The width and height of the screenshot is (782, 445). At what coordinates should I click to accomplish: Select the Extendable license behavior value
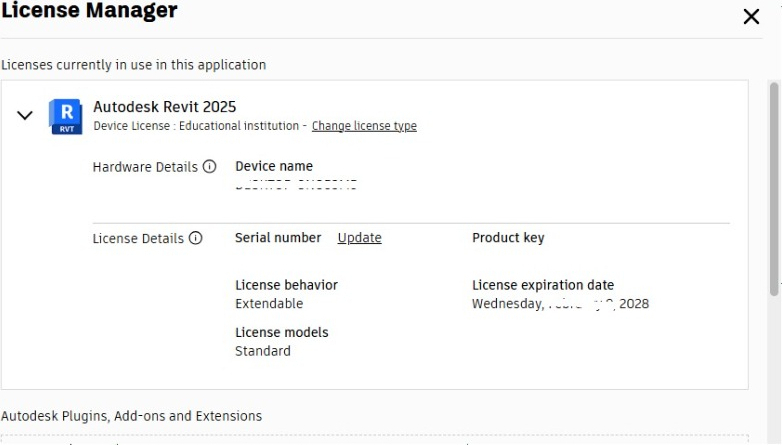(x=269, y=303)
